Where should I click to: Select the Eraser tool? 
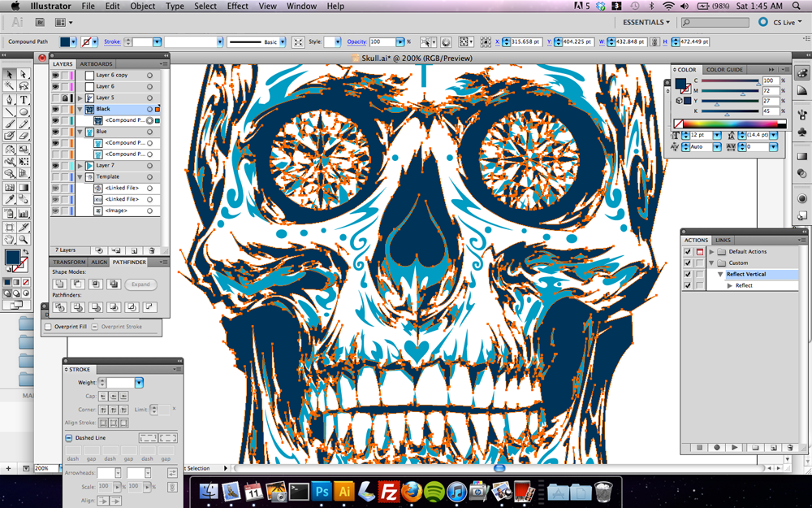tap(24, 136)
